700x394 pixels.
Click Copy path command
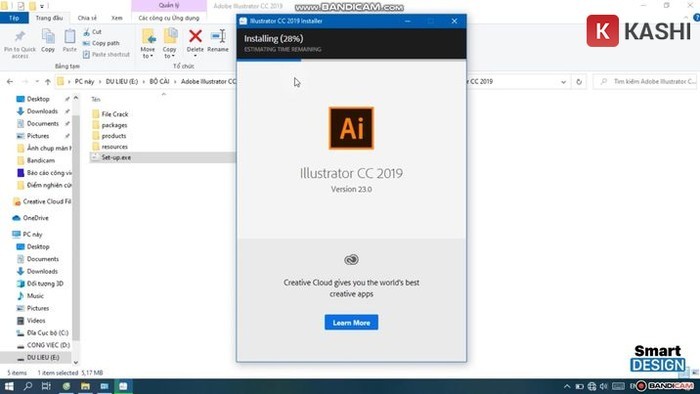pyautogui.click(x=101, y=43)
